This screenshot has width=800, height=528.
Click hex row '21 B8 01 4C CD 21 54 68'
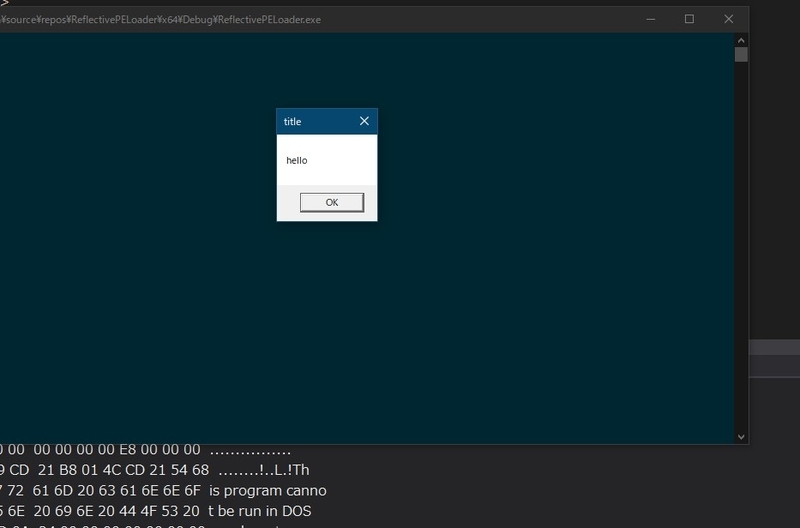tap(123, 470)
